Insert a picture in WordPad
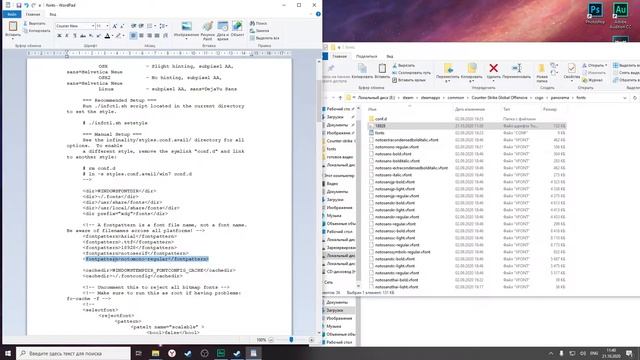Viewport: 640px width, 360px height. pyautogui.click(x=186, y=27)
